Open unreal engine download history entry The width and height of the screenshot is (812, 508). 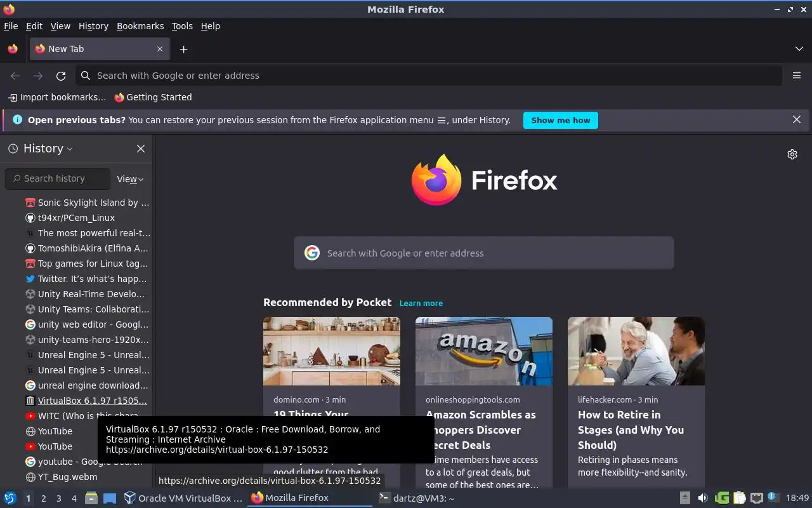[x=88, y=385]
